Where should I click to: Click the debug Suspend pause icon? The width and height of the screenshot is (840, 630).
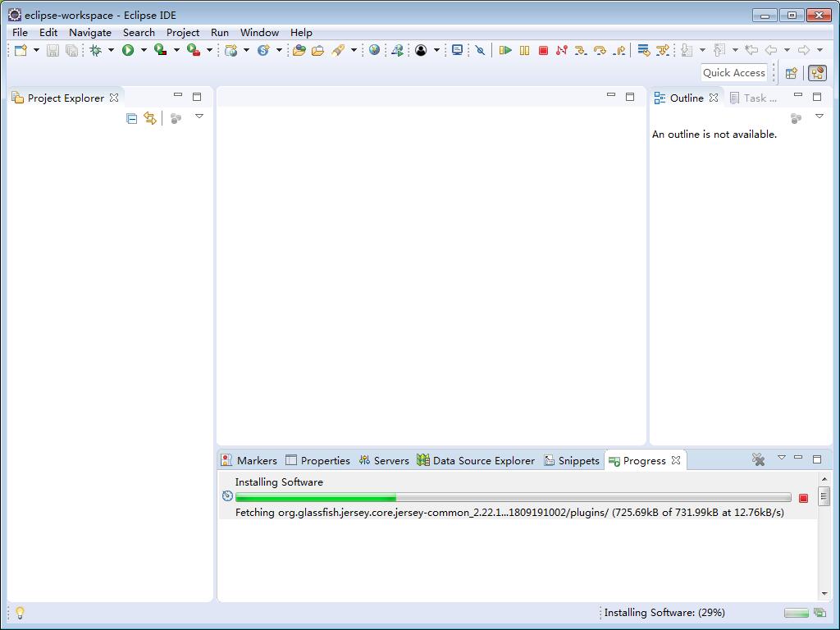pos(524,50)
